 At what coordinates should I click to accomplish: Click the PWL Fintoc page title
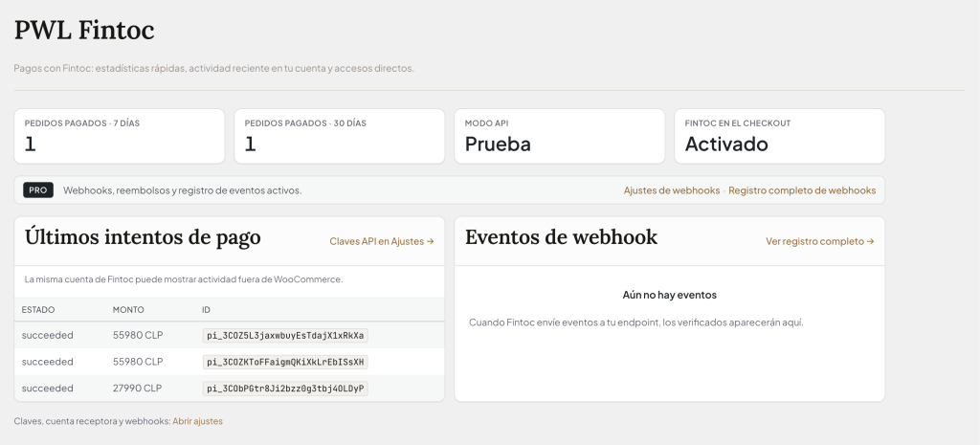[84, 30]
